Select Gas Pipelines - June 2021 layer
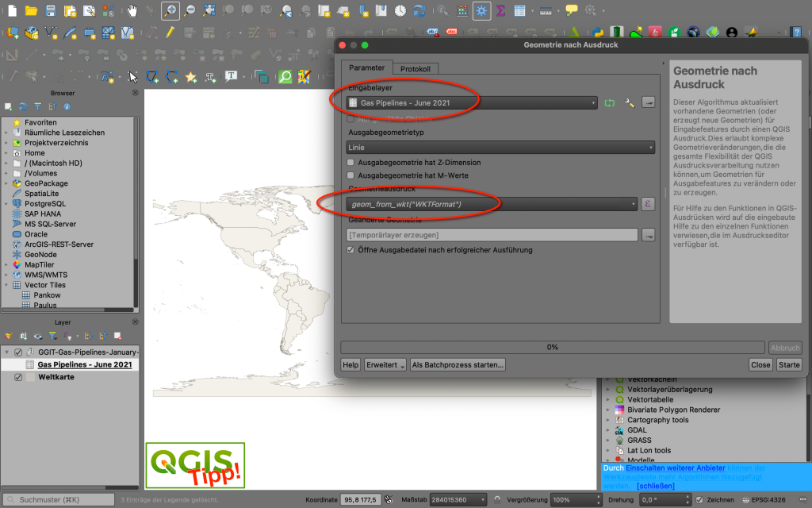812x508 pixels. (84, 364)
